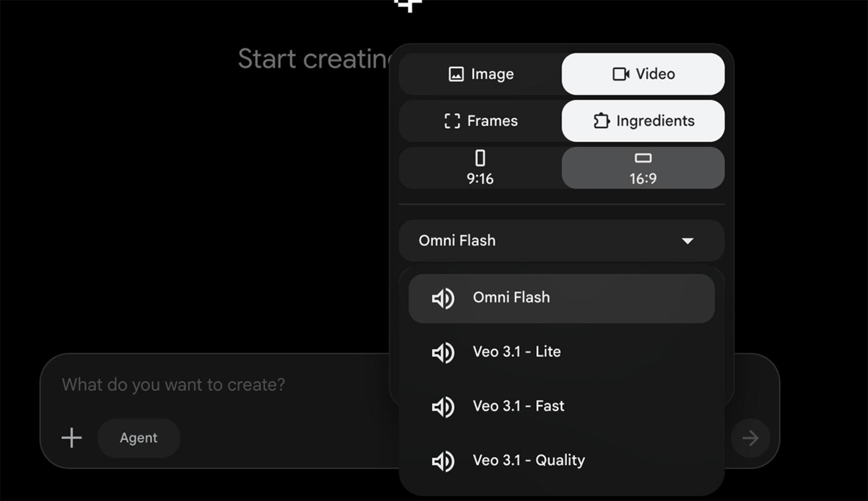Click the speaker icon beside Veo 3.1 - Quality

443,461
